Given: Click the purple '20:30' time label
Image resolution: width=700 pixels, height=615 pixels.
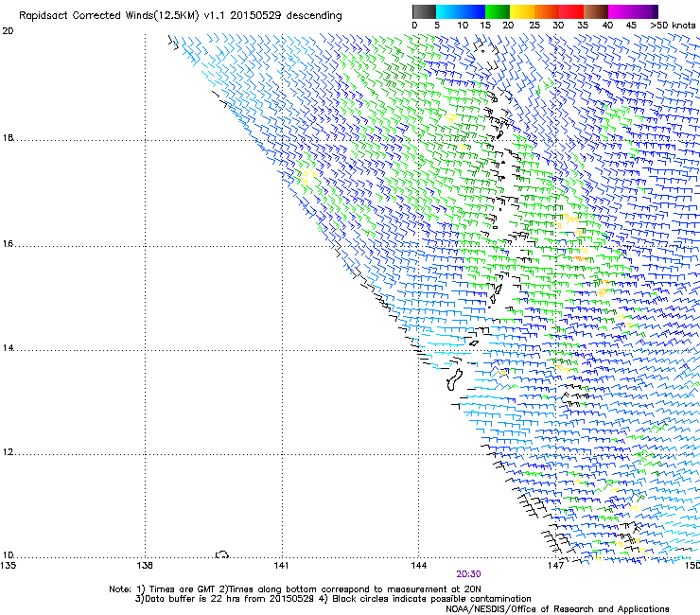Looking at the screenshot, I should 468,574.
